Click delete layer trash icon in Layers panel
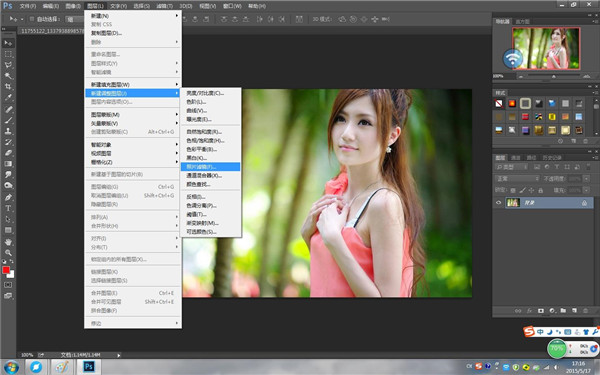Viewport: 600px width, 375px height. click(x=585, y=311)
